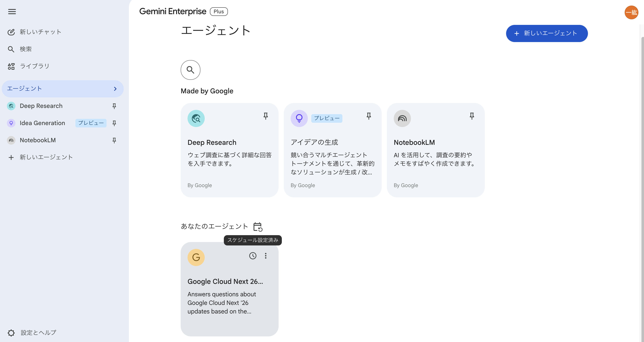Unpin Idea Generation in the sidebar
644x342 pixels.
pyautogui.click(x=114, y=123)
